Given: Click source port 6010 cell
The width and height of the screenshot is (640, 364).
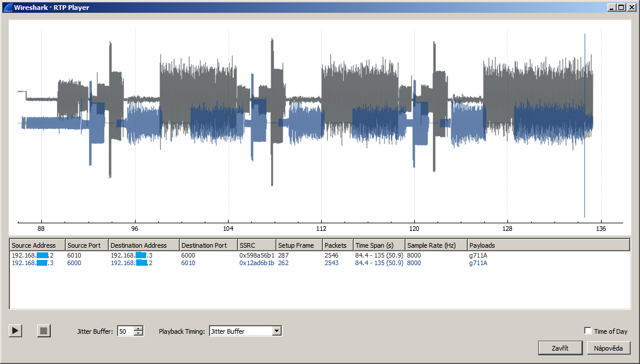Looking at the screenshot, I should [x=74, y=255].
